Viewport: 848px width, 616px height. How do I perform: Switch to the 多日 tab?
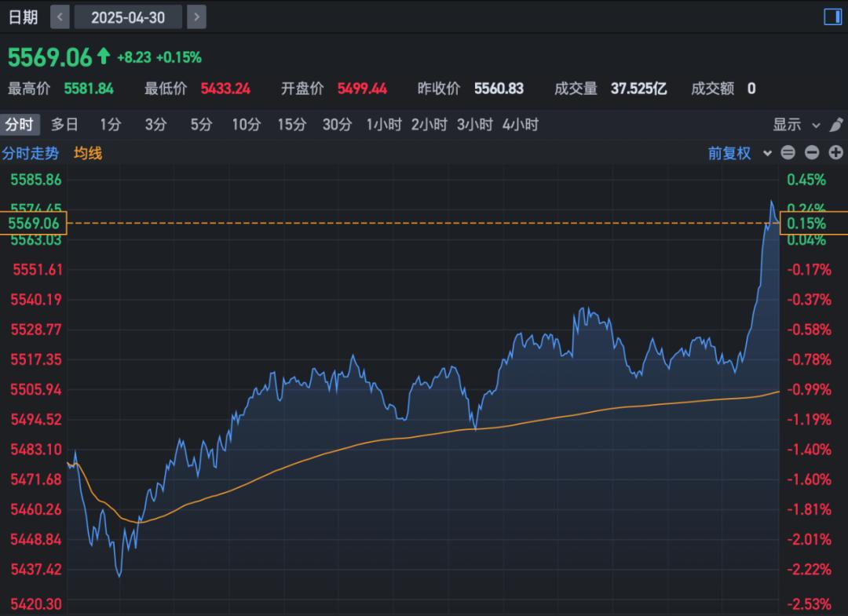pyautogui.click(x=65, y=124)
